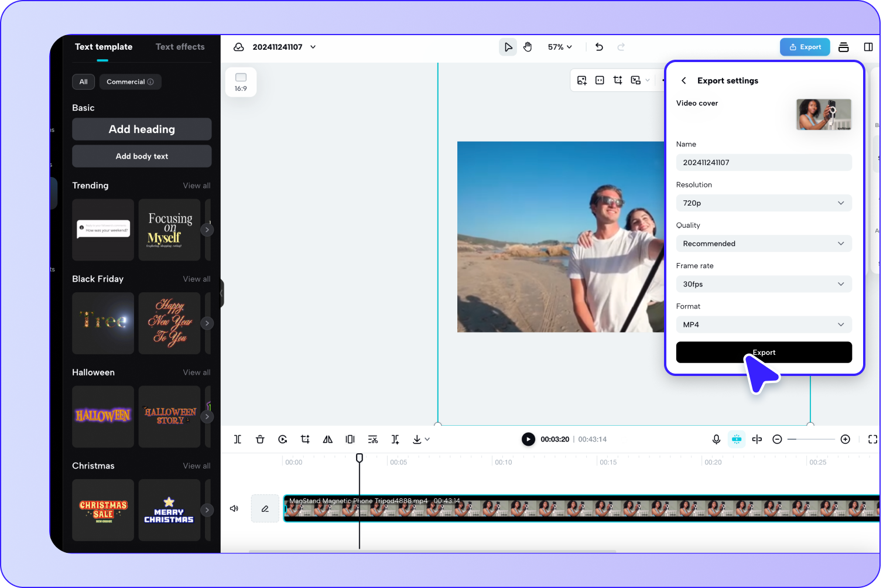Zoom out the timeline with minus icon
This screenshot has width=883, height=588.
tap(777, 439)
